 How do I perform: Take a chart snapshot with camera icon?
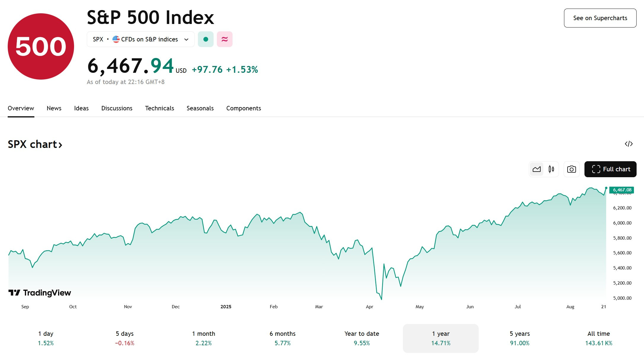(571, 169)
